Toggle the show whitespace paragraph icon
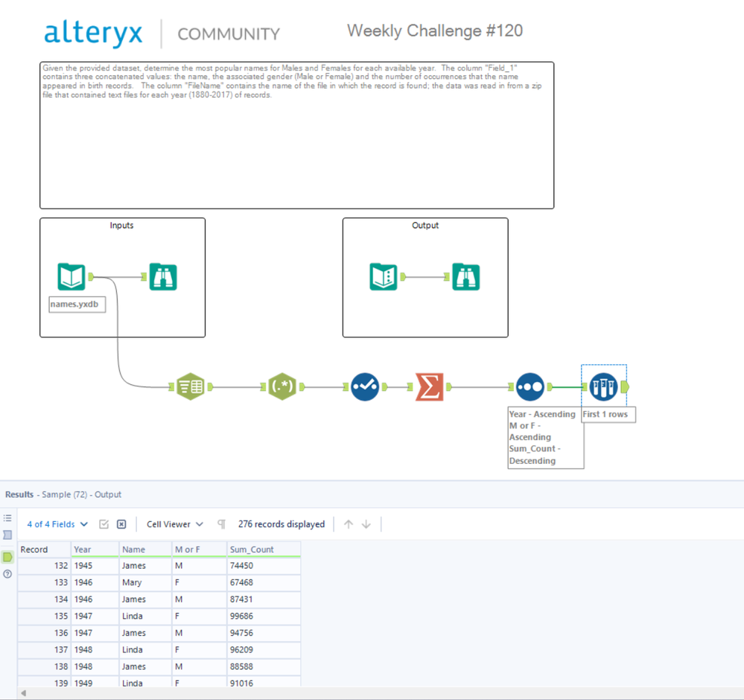The width and height of the screenshot is (744, 700). (x=221, y=524)
